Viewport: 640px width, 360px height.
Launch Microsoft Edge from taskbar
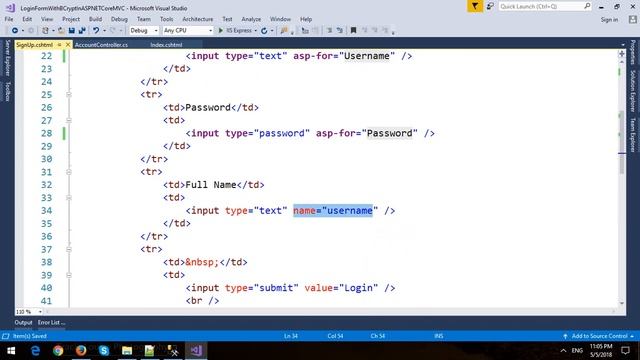36,351
